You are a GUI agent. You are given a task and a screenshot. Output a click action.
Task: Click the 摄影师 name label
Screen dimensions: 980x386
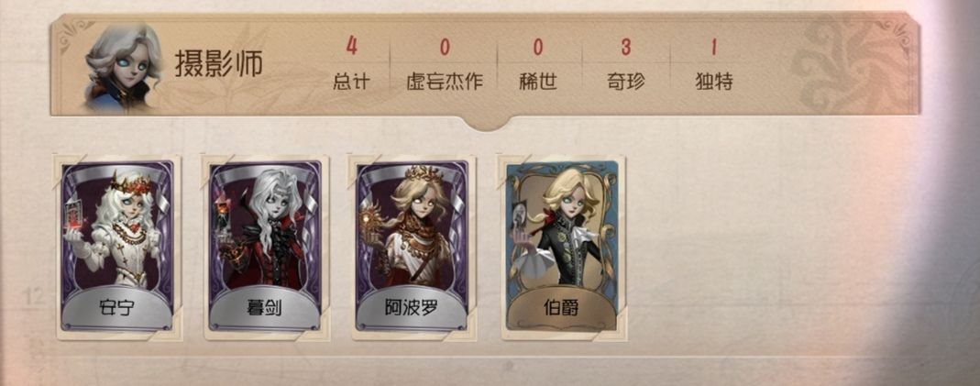coord(219,65)
